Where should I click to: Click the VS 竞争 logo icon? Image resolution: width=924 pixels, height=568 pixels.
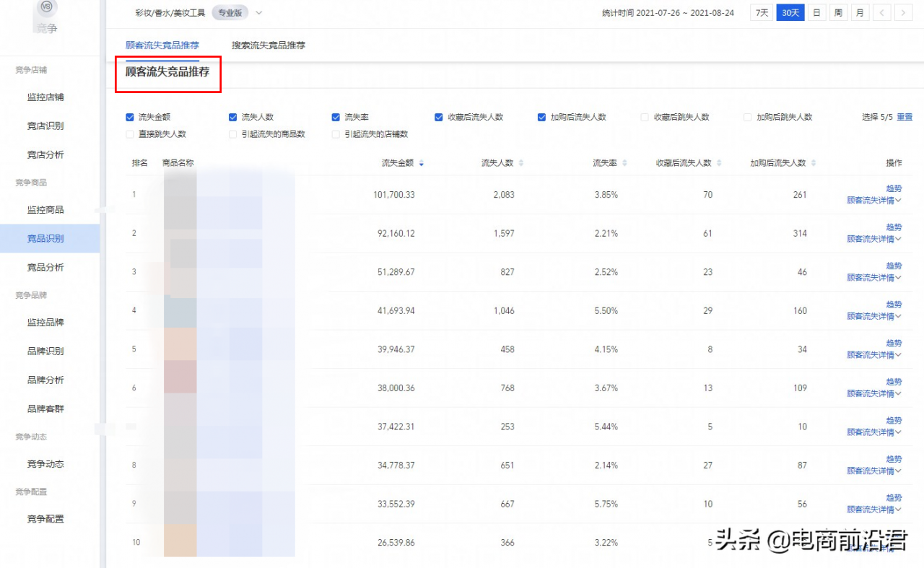47,6
